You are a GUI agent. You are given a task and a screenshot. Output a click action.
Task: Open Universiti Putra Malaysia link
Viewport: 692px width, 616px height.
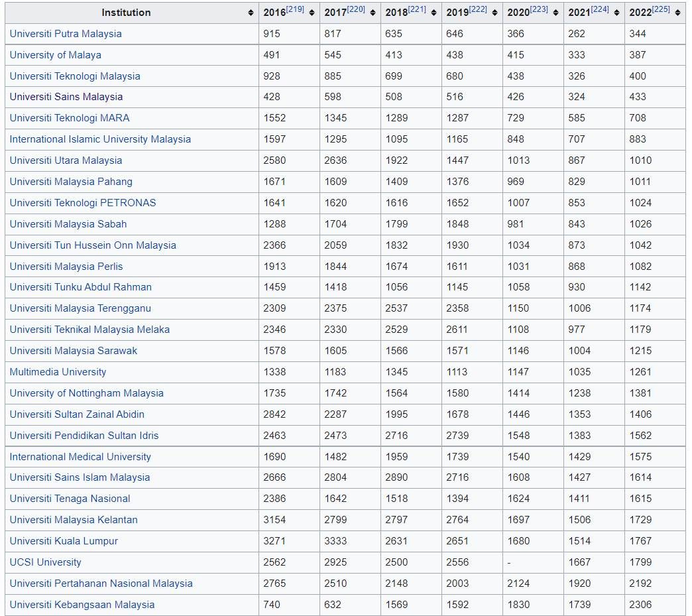[66, 34]
